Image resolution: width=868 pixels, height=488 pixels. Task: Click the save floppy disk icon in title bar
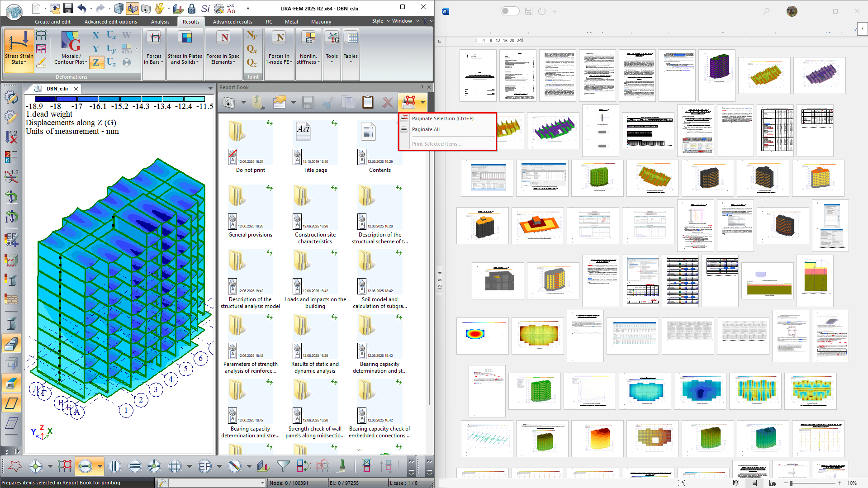point(68,8)
